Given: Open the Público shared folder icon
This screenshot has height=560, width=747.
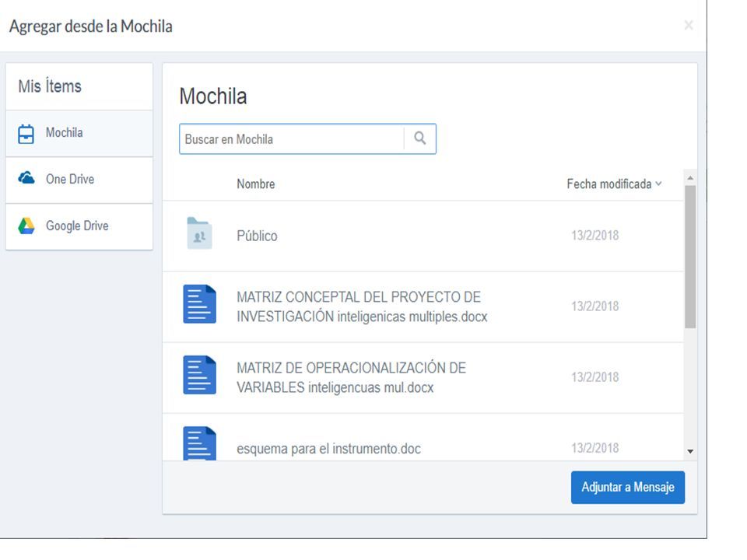Looking at the screenshot, I should [x=200, y=233].
